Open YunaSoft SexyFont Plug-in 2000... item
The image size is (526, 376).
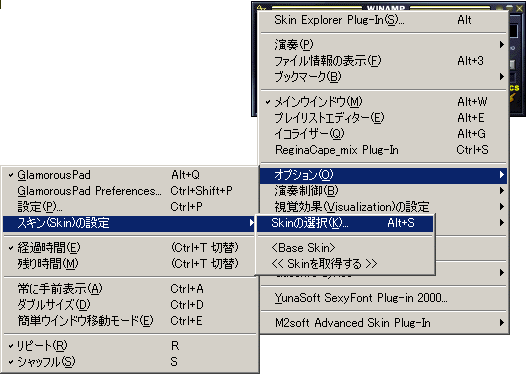(383, 298)
